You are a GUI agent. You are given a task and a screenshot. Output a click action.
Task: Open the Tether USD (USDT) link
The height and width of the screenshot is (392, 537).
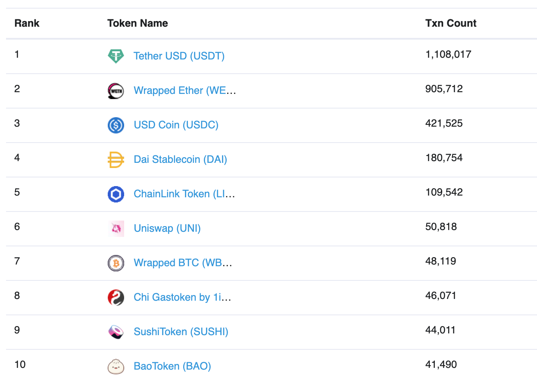click(x=179, y=56)
